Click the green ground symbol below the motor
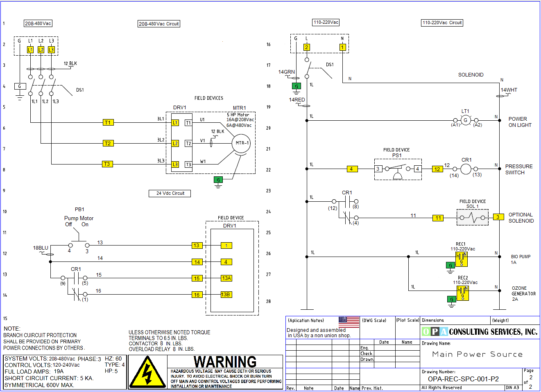Viewport: 541px width, 392px height. click(218, 180)
